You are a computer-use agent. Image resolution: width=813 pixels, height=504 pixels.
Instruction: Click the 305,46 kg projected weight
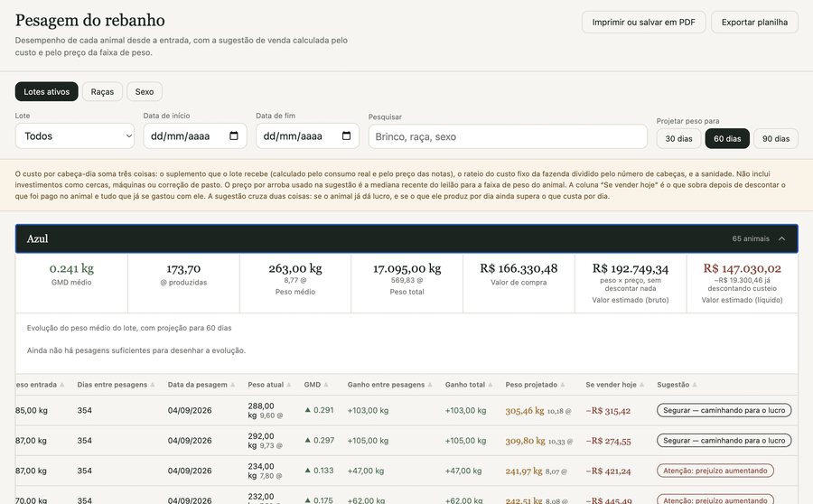525,411
